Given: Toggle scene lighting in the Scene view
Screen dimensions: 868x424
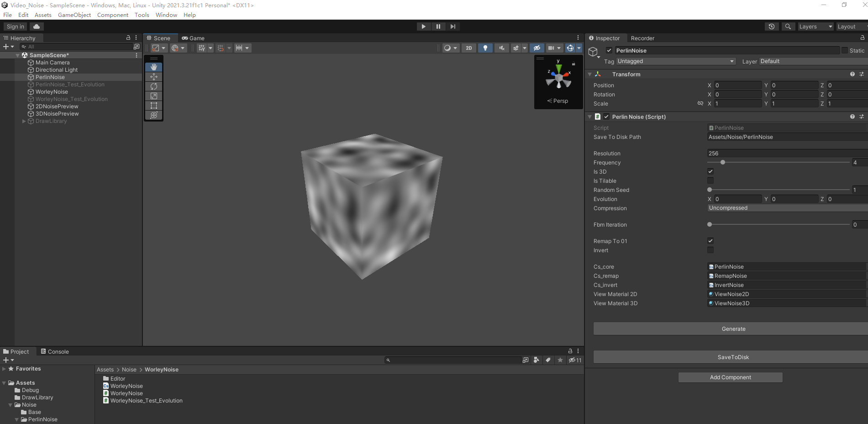Looking at the screenshot, I should pos(485,48).
